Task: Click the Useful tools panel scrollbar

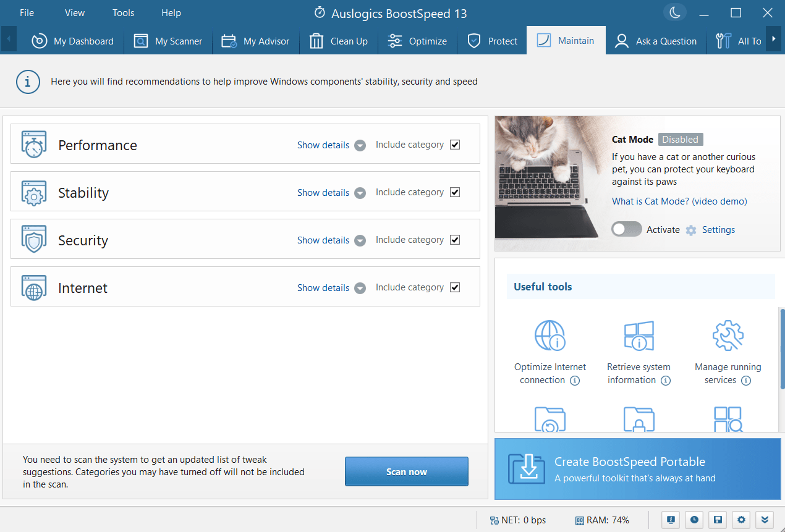Action: click(781, 349)
